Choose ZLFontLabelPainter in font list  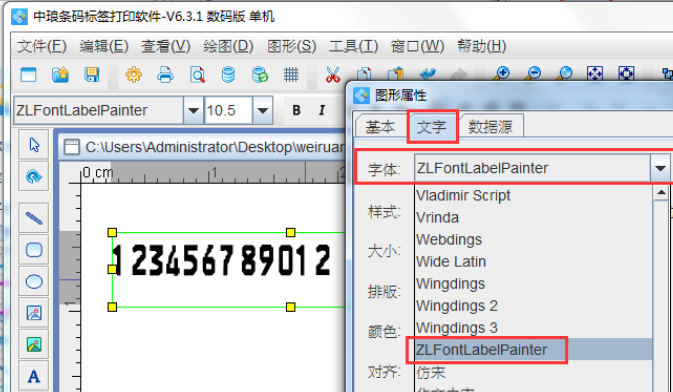[533, 349]
